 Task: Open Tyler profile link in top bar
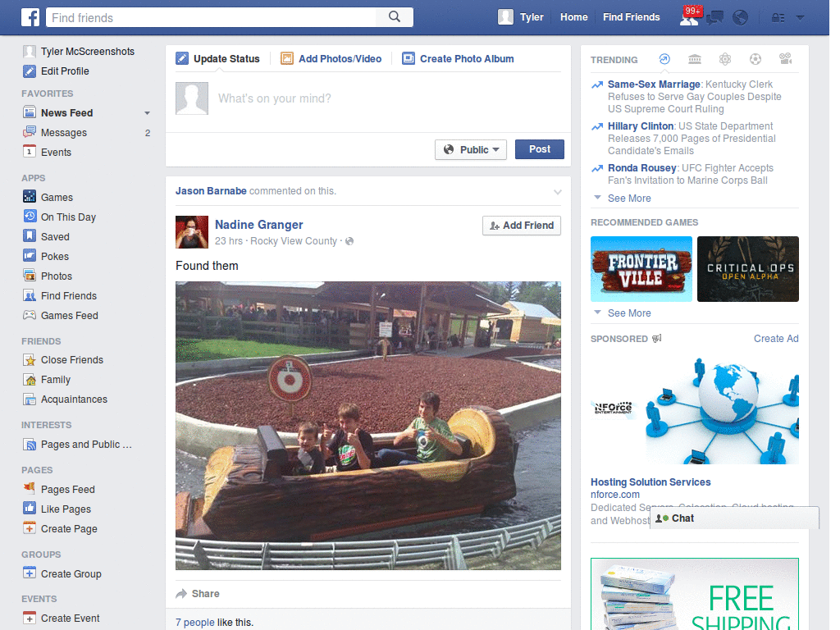pos(532,17)
